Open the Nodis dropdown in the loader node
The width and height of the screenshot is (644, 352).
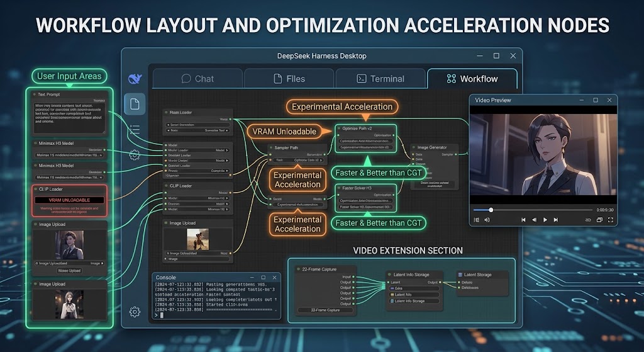(197, 161)
